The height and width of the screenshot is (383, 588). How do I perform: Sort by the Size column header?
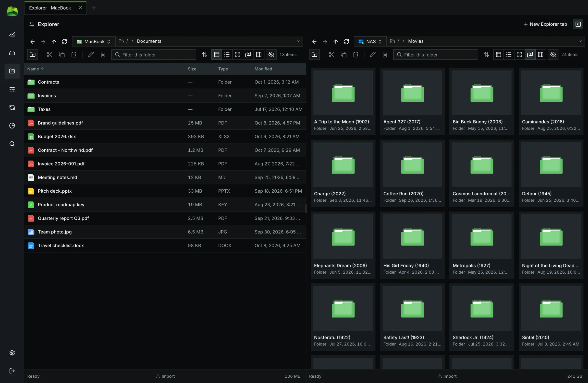(192, 69)
